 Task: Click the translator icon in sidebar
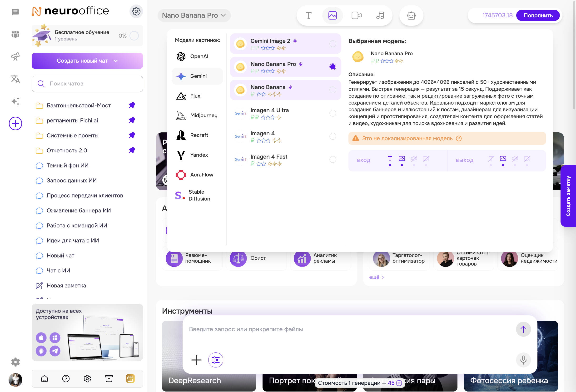click(15, 79)
